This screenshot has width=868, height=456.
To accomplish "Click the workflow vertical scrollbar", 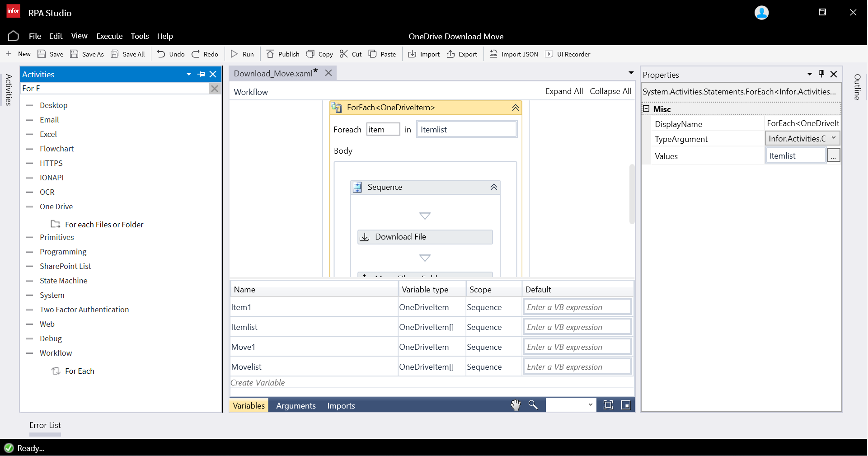I will pos(632,194).
